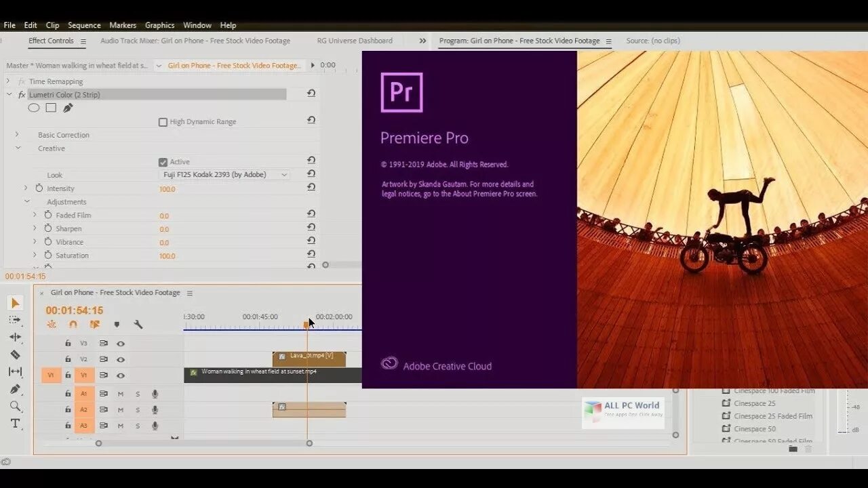This screenshot has height=488, width=868.
Task: Disable the Active checkbox under Creative
Action: point(163,162)
